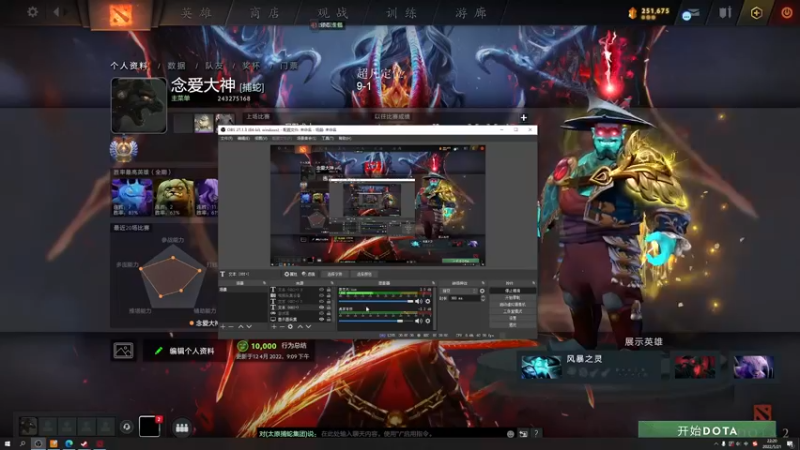The height and width of the screenshot is (450, 800).
Task: Open the 商店 store tab
Action: click(265, 13)
